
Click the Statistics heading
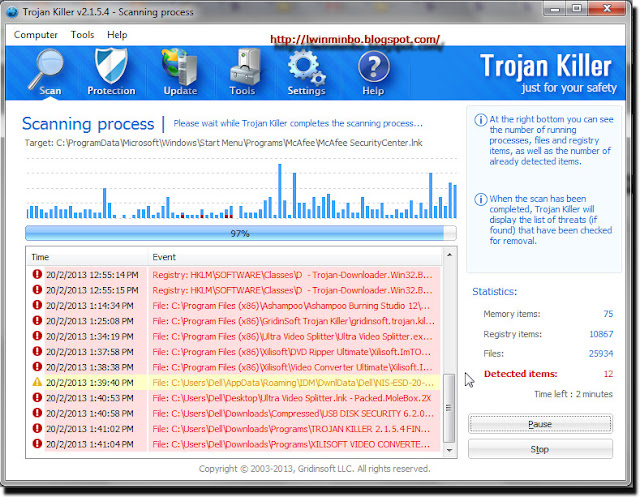[495, 291]
